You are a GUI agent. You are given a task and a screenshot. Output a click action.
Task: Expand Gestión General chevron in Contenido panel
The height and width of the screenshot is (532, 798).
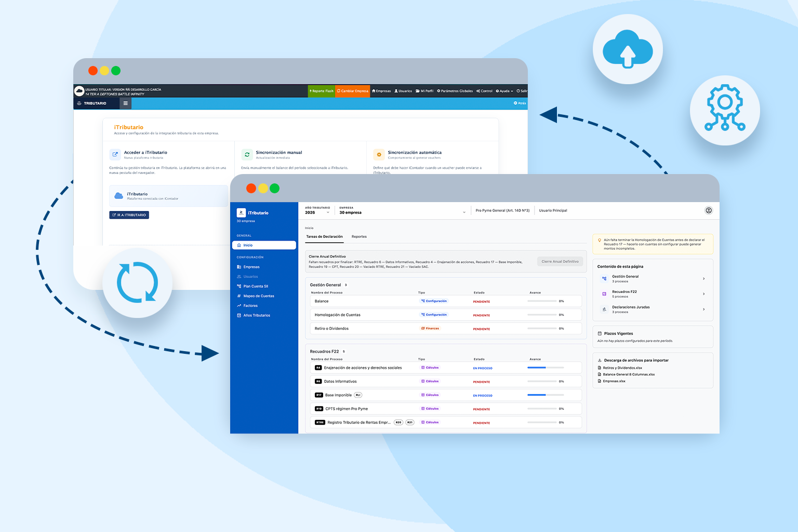(x=704, y=279)
